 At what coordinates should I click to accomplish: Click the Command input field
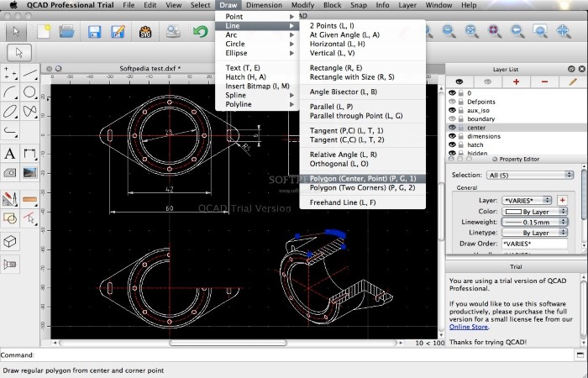point(304,355)
